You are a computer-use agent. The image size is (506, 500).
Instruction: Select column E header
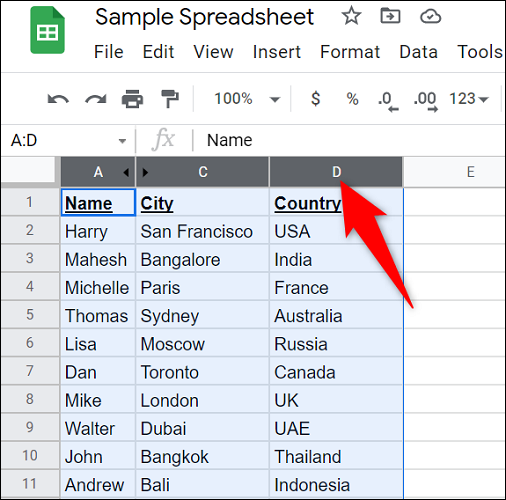pyautogui.click(x=455, y=172)
